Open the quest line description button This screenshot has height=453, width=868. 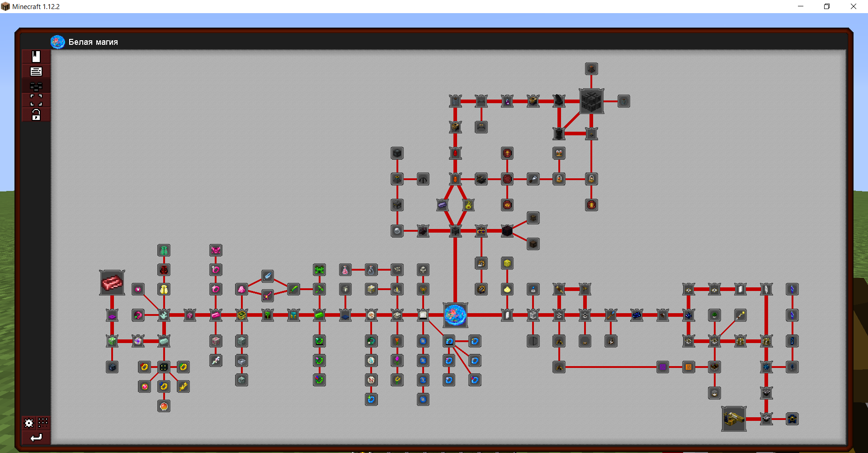click(36, 72)
